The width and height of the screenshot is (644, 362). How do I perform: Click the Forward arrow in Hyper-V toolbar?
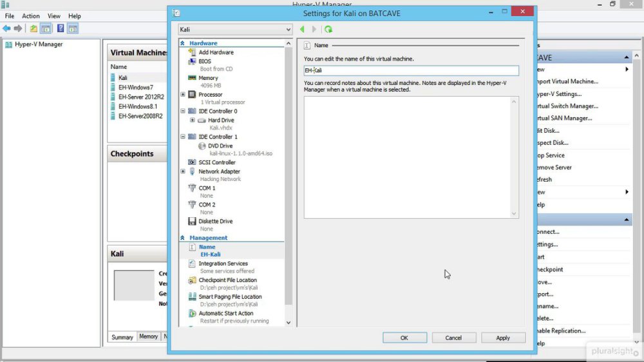[17, 28]
